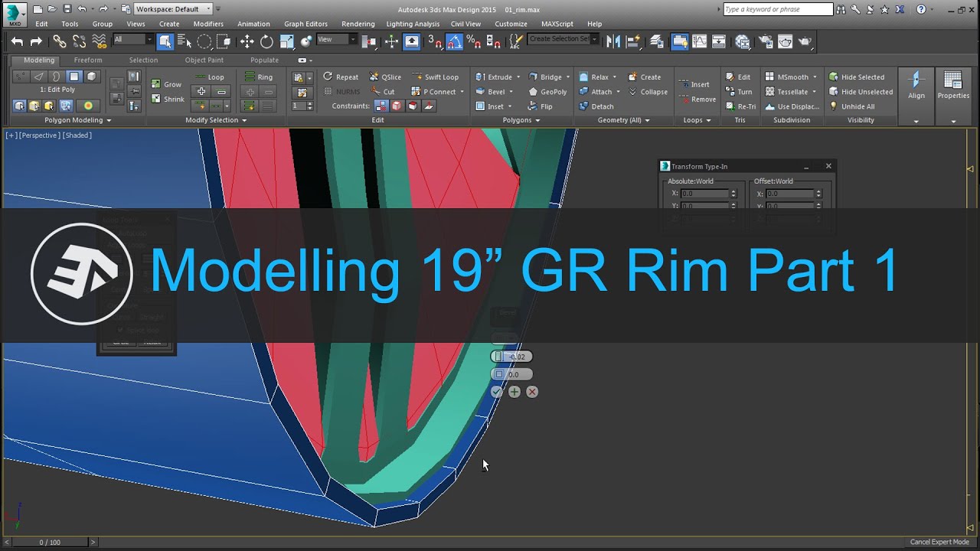Expand the Modify Selection panel
This screenshot has width=980, height=551.
click(216, 120)
